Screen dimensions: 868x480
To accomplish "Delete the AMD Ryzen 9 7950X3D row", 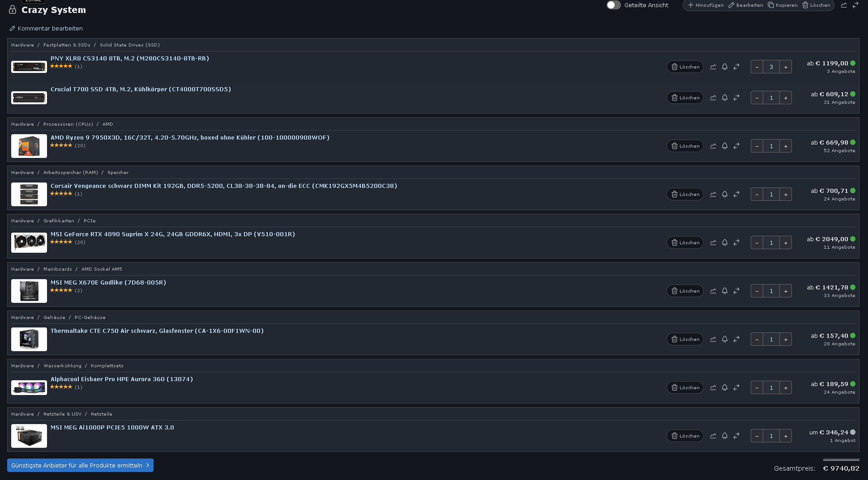I will [685, 146].
